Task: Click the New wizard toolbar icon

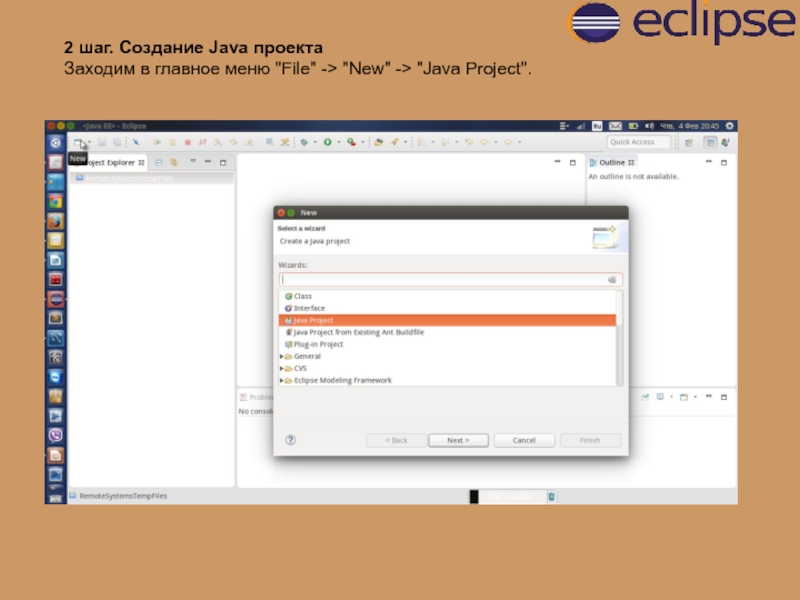Action: coord(79,143)
